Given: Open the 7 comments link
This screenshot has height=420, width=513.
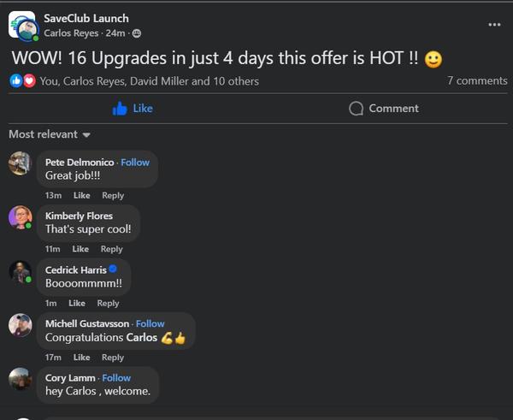Looking at the screenshot, I should click(x=477, y=81).
